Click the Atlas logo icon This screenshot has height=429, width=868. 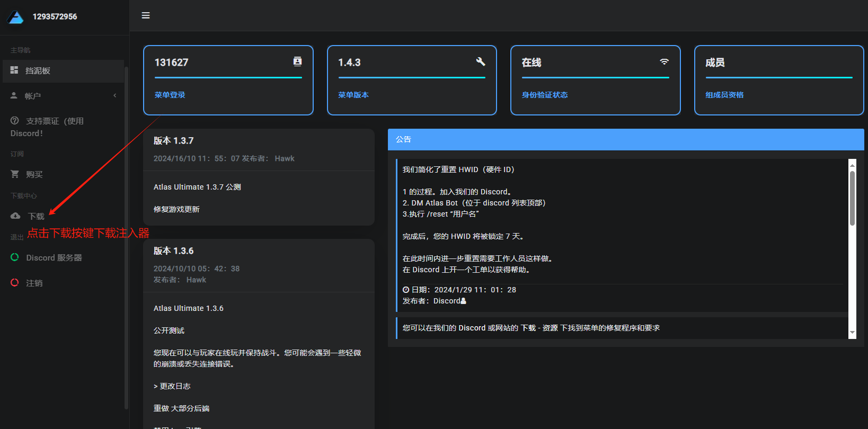coord(15,17)
